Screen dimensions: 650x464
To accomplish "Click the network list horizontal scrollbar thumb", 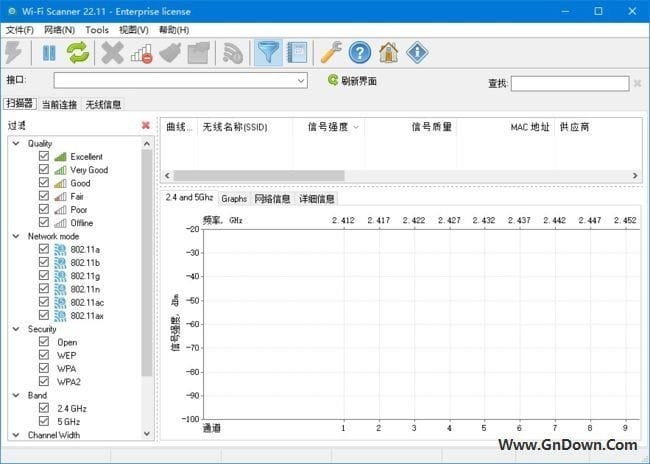I will (259, 176).
